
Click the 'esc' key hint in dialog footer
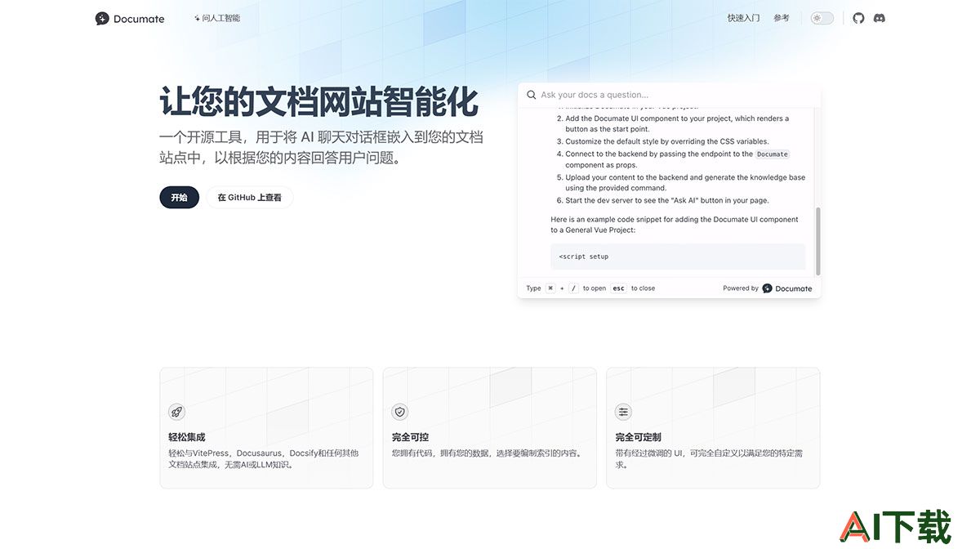pos(618,288)
